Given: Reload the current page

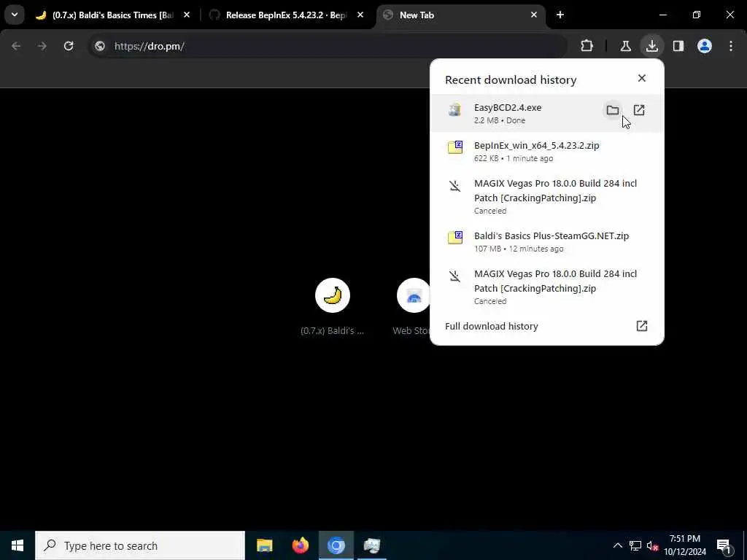Looking at the screenshot, I should [x=69, y=46].
